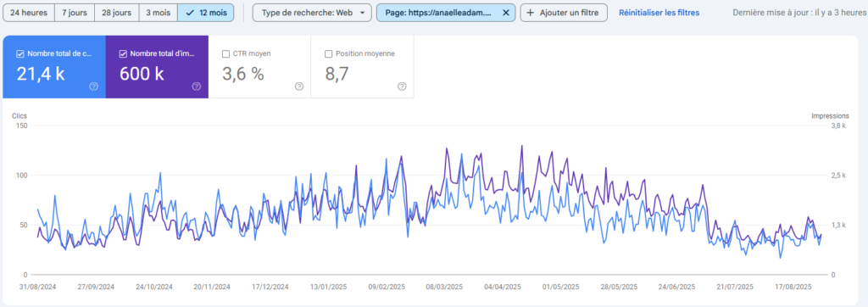
Task: Click the 21,4 k clicks value
Action: pyautogui.click(x=41, y=74)
